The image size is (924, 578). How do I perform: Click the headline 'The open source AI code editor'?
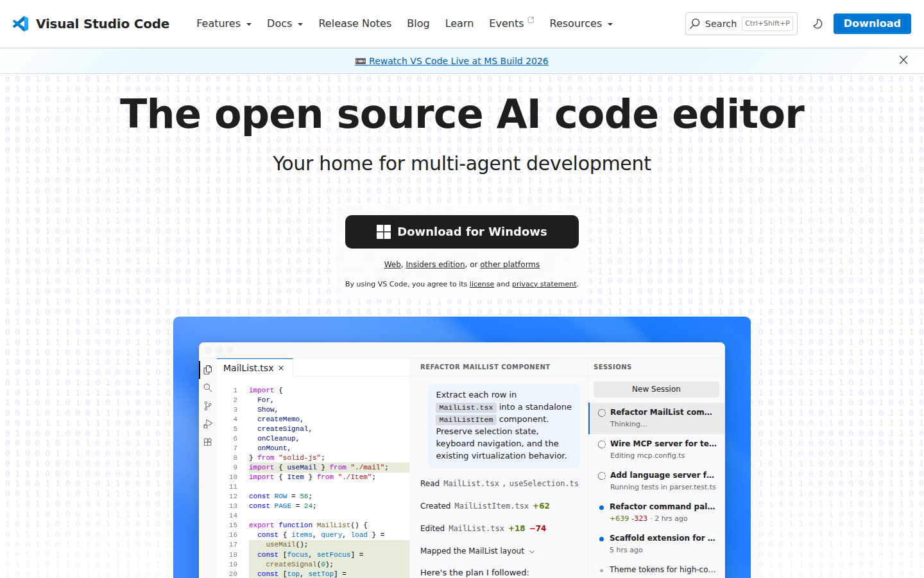click(462, 114)
